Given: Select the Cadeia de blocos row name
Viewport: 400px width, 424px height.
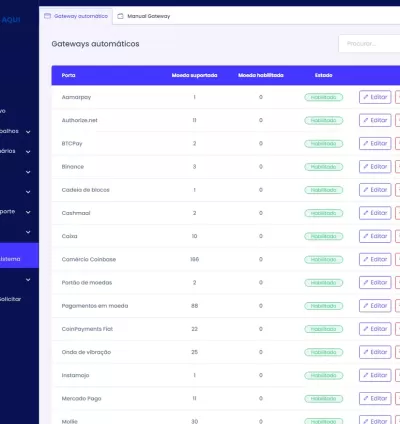Looking at the screenshot, I should point(85,190).
